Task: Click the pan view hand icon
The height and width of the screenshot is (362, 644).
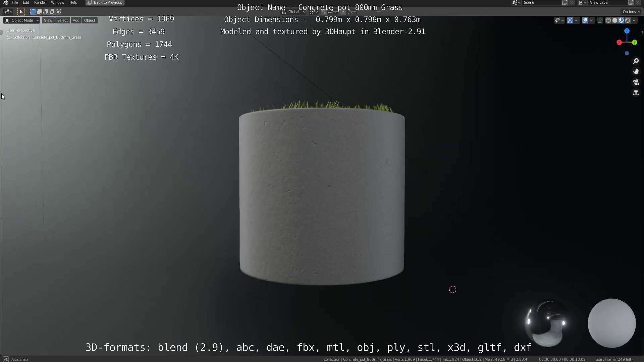Action: 636,71
